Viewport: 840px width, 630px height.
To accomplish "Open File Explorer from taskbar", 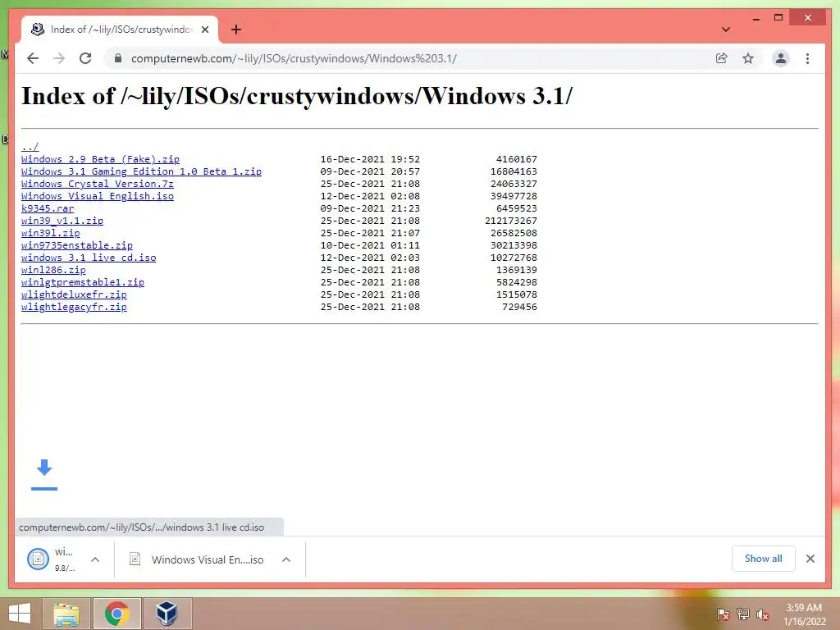I will 66,614.
